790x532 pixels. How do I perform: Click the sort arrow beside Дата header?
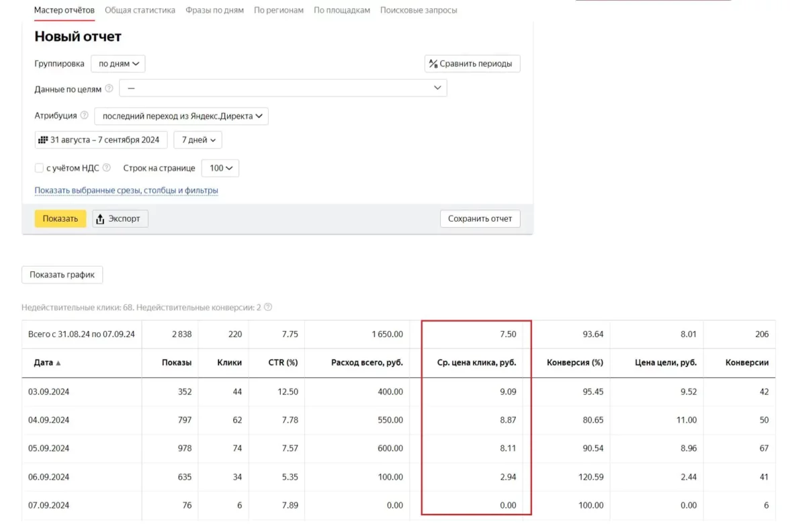(58, 363)
